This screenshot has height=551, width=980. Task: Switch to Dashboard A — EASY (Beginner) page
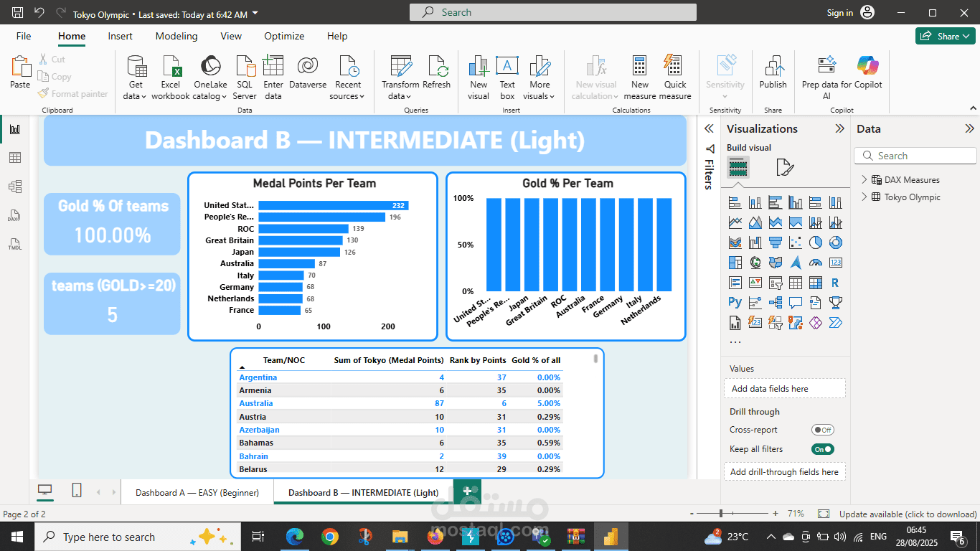(x=197, y=493)
